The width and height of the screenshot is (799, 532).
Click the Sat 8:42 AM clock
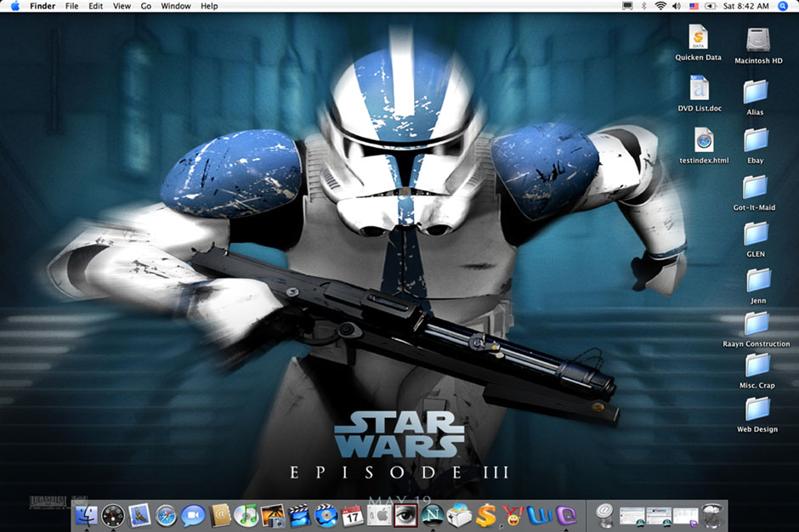745,6
